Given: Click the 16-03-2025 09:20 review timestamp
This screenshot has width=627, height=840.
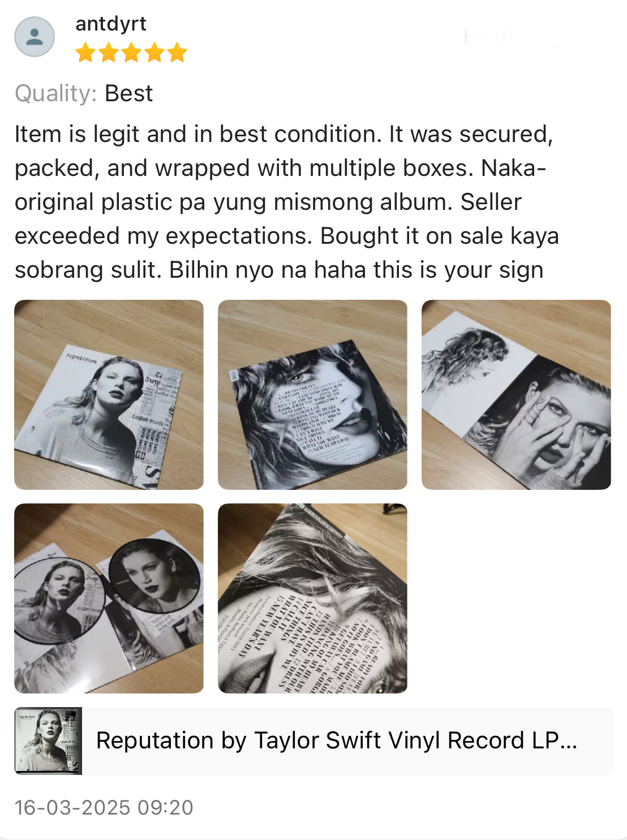Looking at the screenshot, I should (x=104, y=808).
